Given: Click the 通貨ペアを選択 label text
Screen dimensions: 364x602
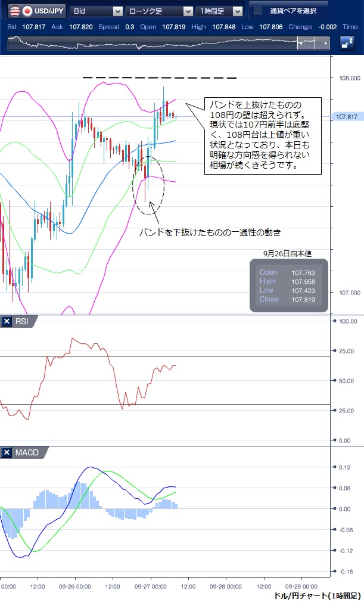Looking at the screenshot, I should 293,11.
